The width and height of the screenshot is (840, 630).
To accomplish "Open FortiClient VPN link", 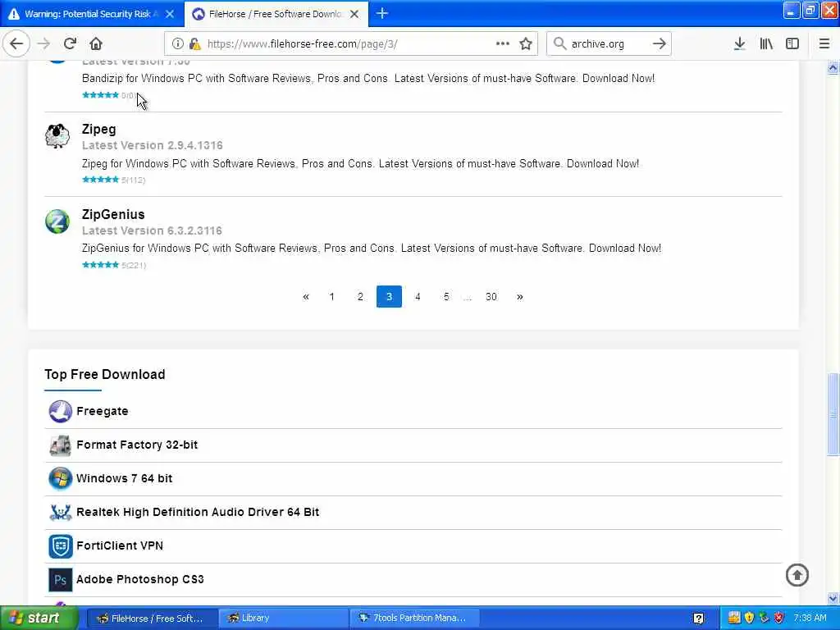I will (x=120, y=546).
